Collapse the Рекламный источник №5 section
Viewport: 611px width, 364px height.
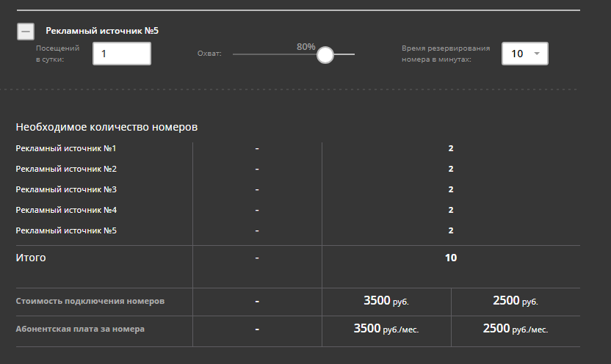[26, 32]
